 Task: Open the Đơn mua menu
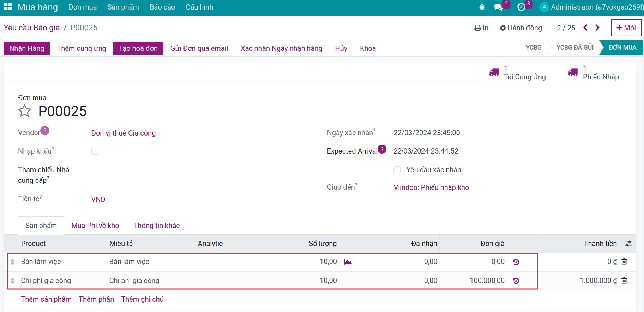click(83, 7)
